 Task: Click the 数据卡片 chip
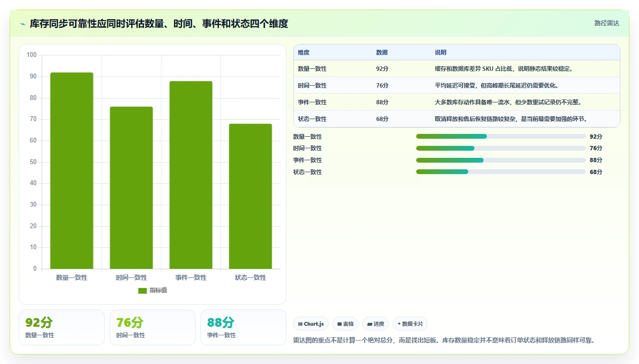410,324
